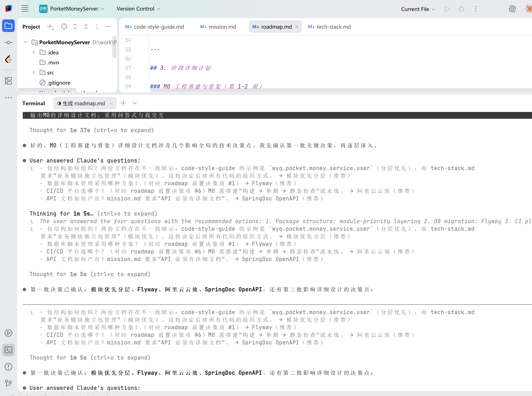
Task: Click the editor horizontal scrollbar
Action: [341, 90]
